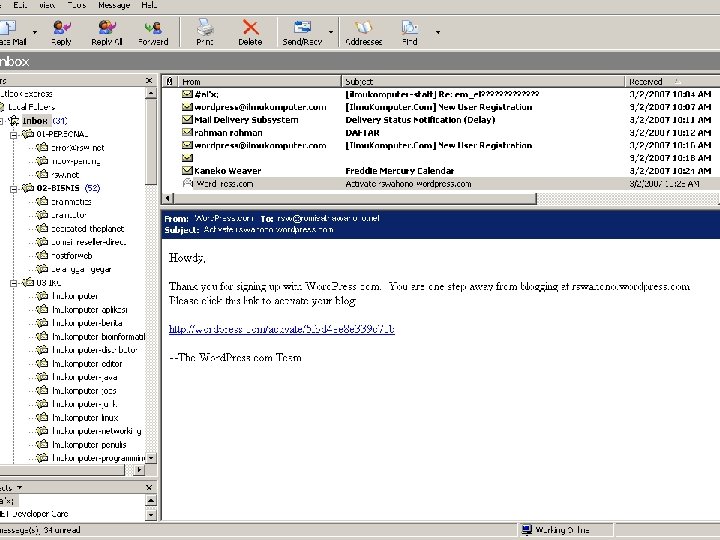Sort messages by the Received column
Viewport: 720px width, 540px height.
645,81
